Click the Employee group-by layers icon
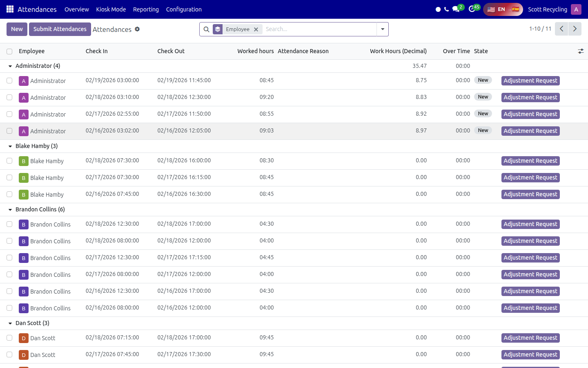This screenshot has height=368, width=588. coord(218,29)
